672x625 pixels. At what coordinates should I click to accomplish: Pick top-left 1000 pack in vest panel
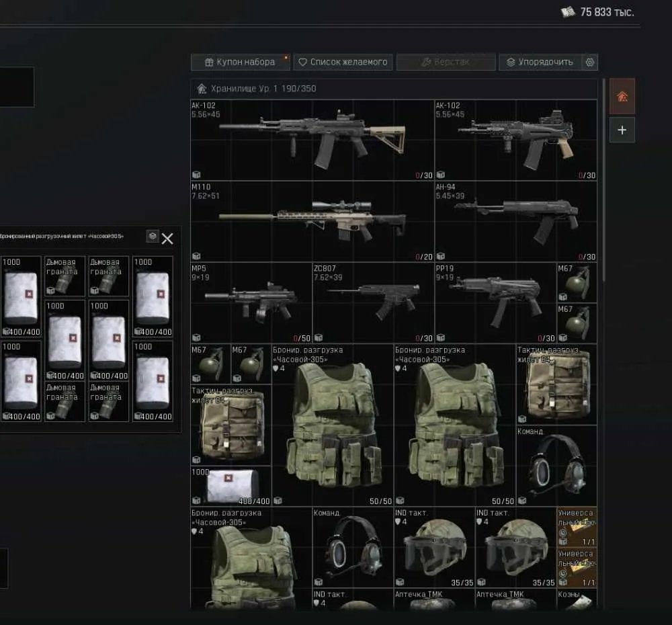pos(21,296)
